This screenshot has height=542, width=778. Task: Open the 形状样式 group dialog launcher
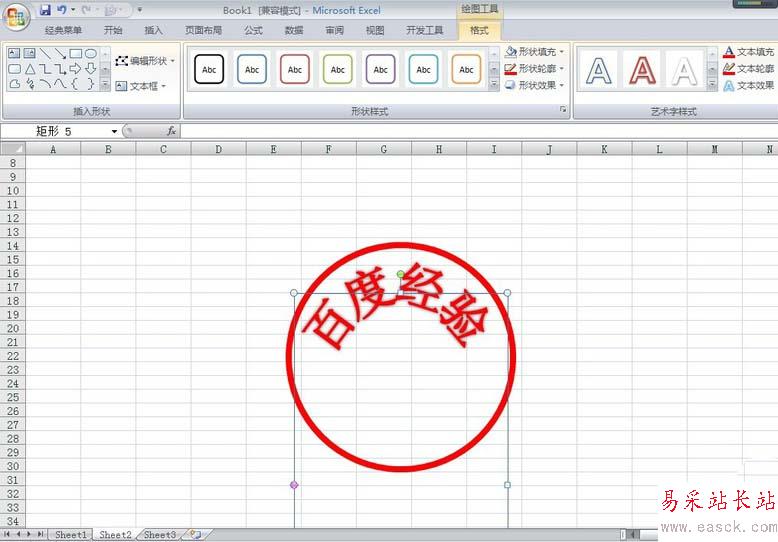point(563,109)
